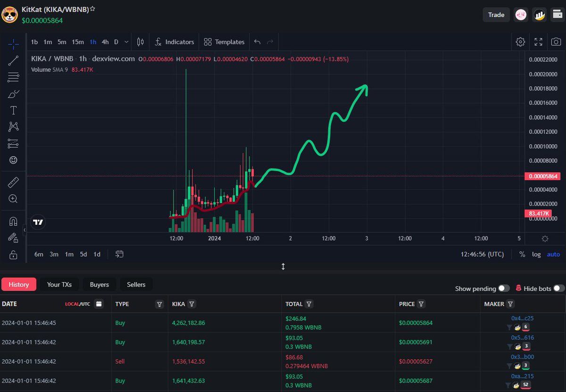Select the text annotation tool
The image size is (566, 392).
(13, 110)
